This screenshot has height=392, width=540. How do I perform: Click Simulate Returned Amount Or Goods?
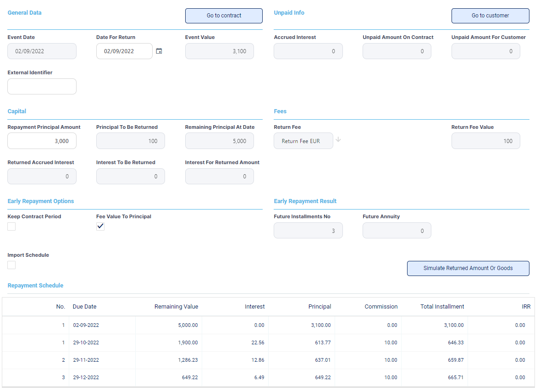[468, 268]
